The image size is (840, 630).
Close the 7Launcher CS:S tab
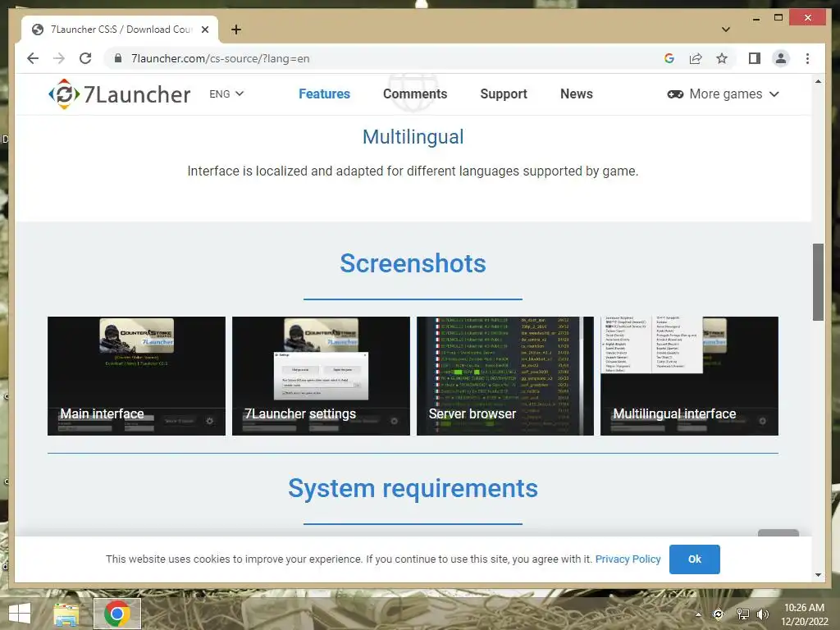click(204, 30)
